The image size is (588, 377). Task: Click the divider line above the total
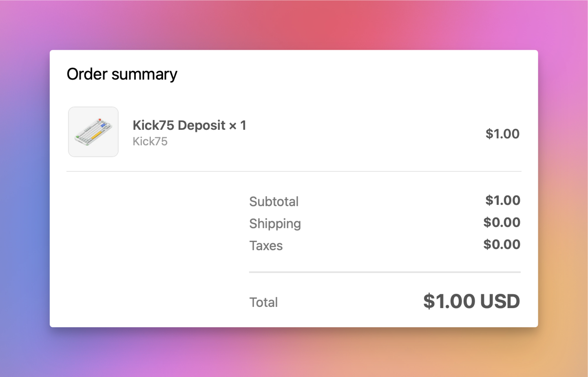coord(385,271)
